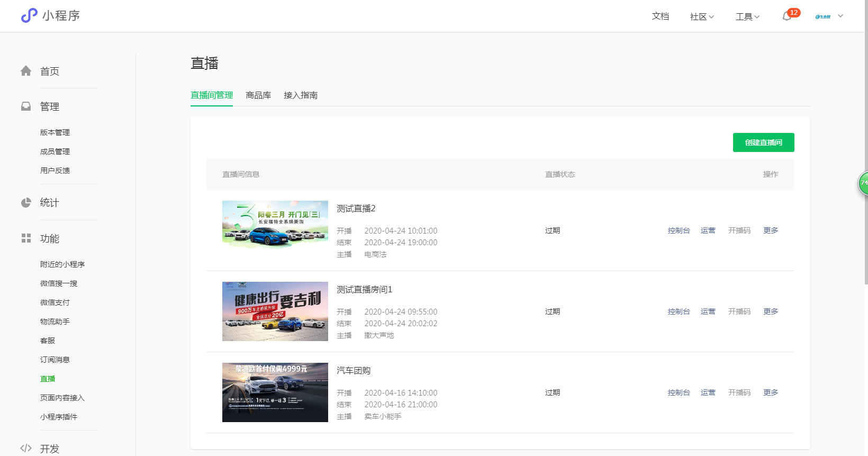Switch to the 直播间管理 tab
The height and width of the screenshot is (456, 868).
(212, 95)
